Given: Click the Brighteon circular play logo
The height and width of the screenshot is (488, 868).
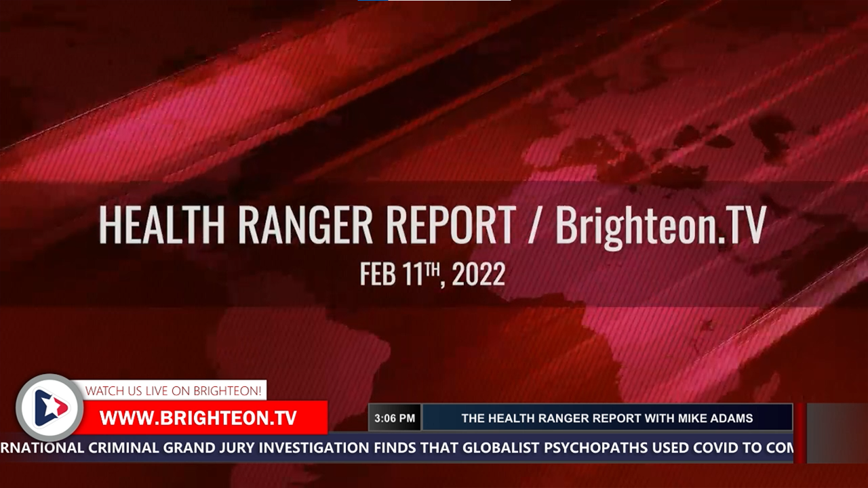Looking at the screenshot, I should point(50,408).
